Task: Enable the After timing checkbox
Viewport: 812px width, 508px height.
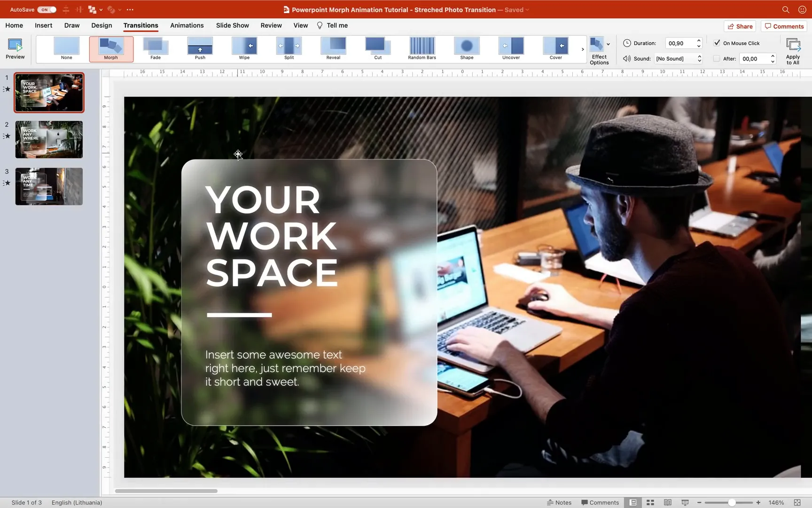Action: (x=716, y=58)
